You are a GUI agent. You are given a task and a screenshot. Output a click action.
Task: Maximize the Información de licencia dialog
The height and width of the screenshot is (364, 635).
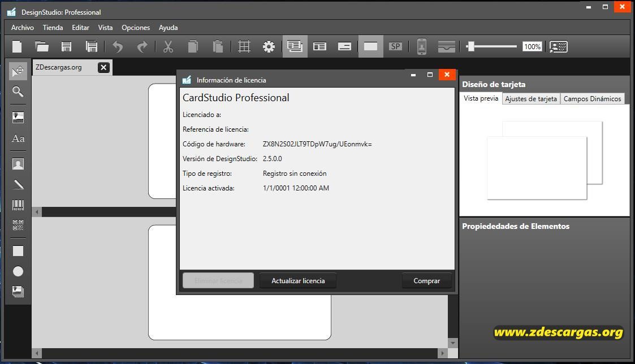click(x=430, y=75)
